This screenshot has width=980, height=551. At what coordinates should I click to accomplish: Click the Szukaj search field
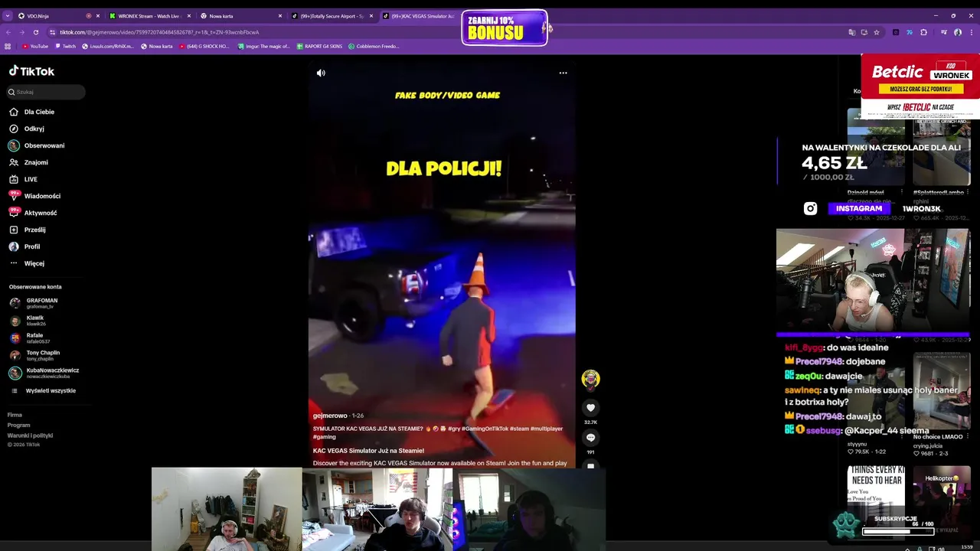46,92
